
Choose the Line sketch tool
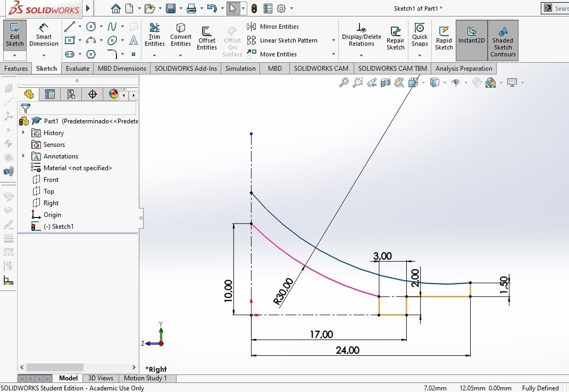[69, 27]
